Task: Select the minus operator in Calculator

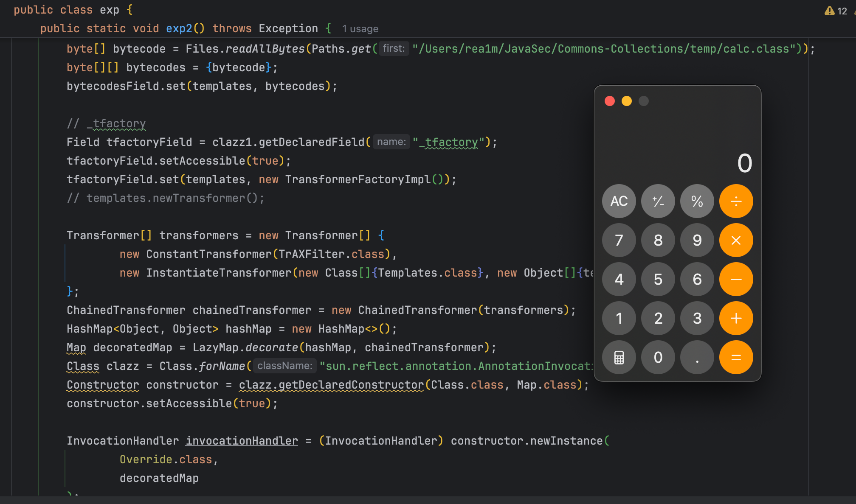Action: [736, 279]
